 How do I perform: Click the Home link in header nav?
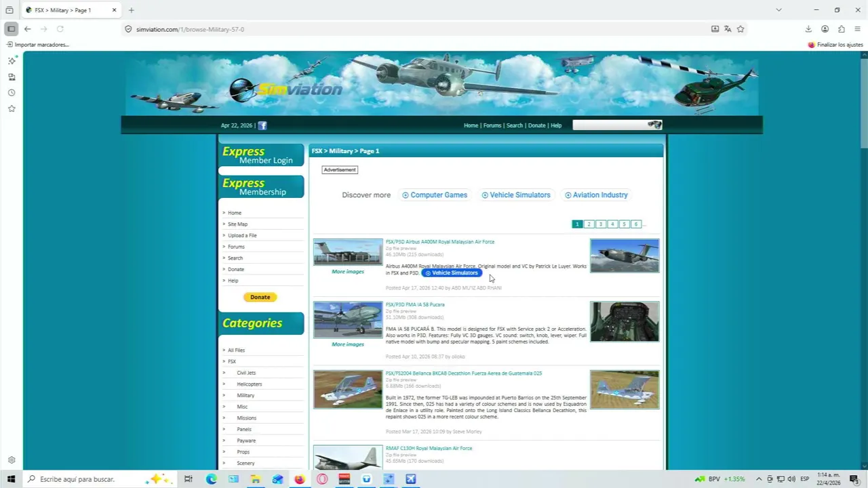point(471,125)
